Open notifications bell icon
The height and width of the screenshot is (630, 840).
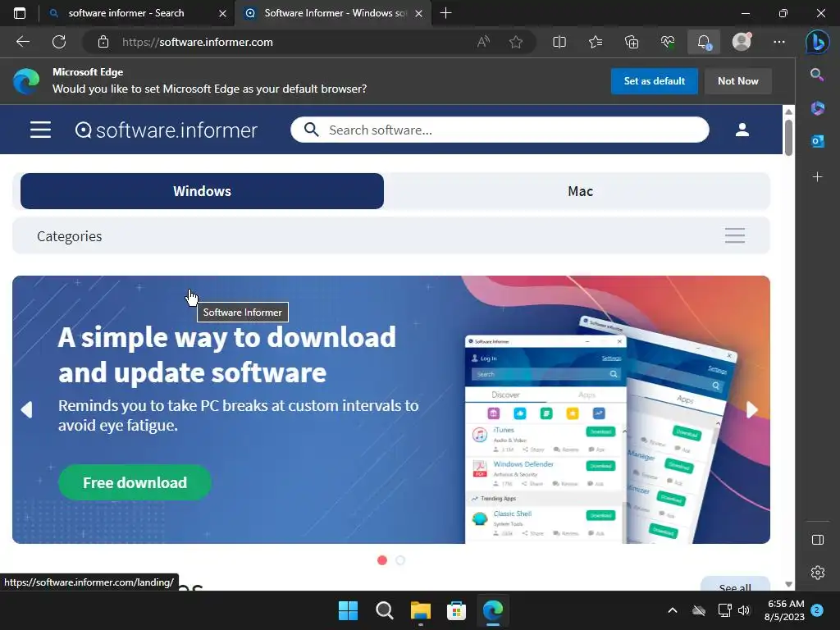pyautogui.click(x=704, y=42)
